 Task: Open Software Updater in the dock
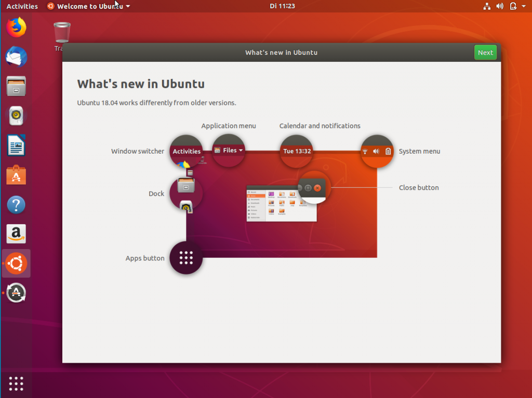tap(16, 293)
